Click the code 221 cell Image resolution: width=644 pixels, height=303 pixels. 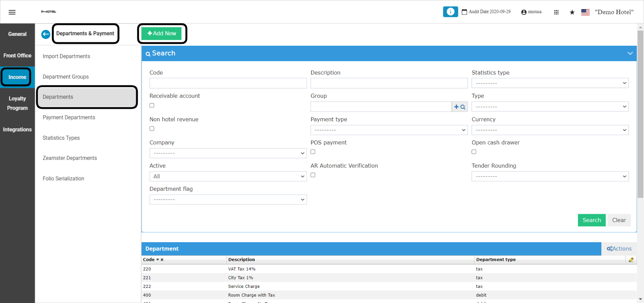click(147, 278)
